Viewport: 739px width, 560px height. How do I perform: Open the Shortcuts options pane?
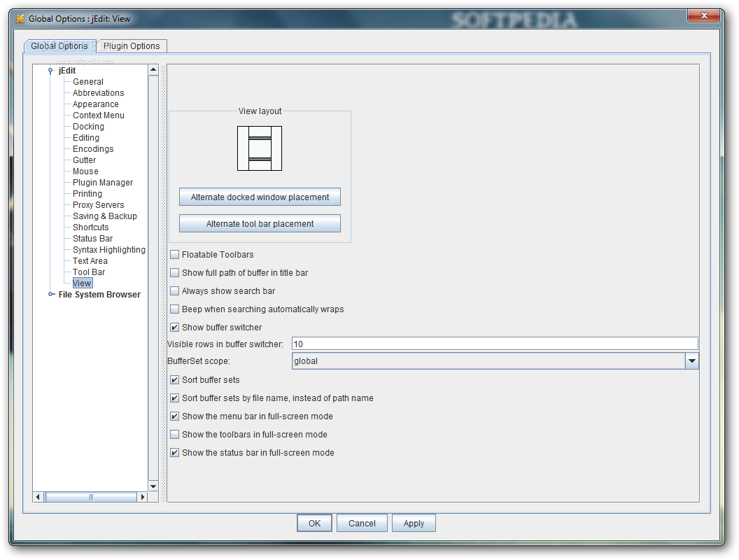coord(90,227)
